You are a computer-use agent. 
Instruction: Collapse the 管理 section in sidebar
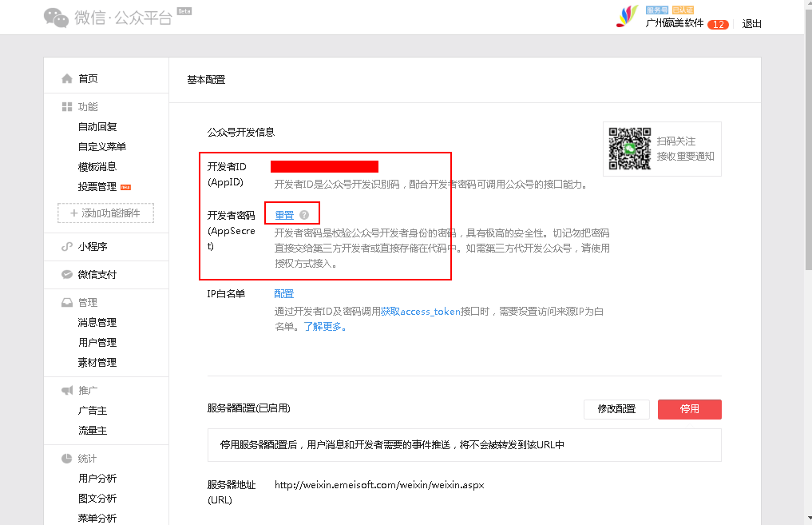tap(87, 303)
